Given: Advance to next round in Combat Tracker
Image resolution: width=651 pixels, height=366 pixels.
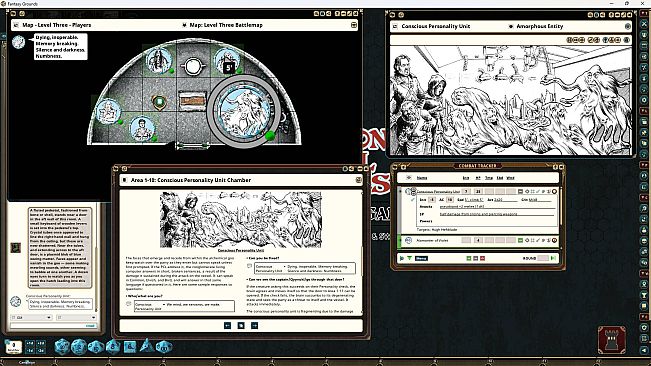Looking at the screenshot, I should [x=553, y=258].
